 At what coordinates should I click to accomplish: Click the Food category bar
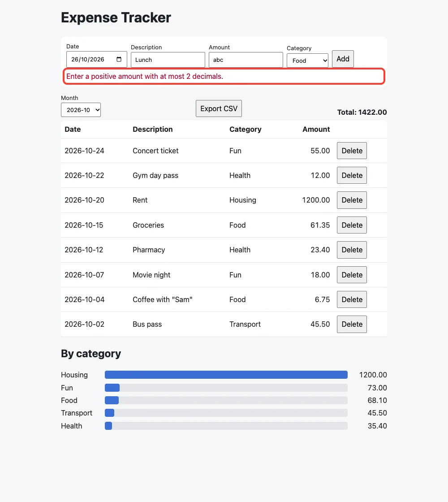pos(226,400)
